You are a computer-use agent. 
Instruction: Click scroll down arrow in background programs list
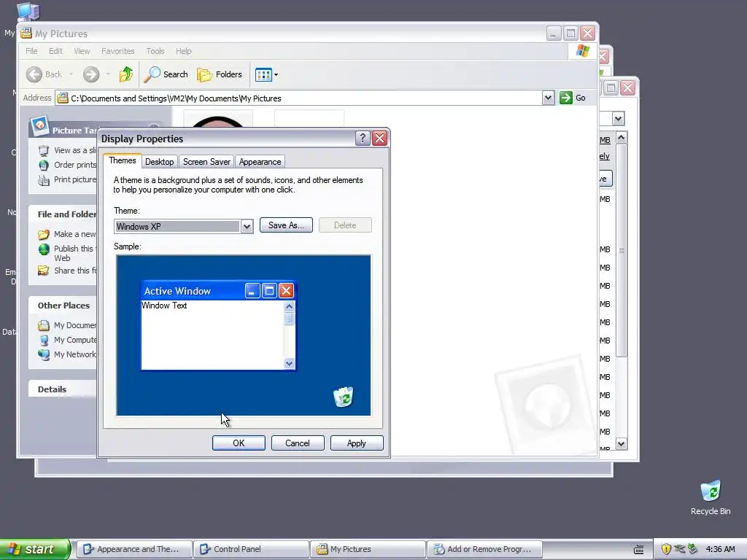(x=621, y=444)
